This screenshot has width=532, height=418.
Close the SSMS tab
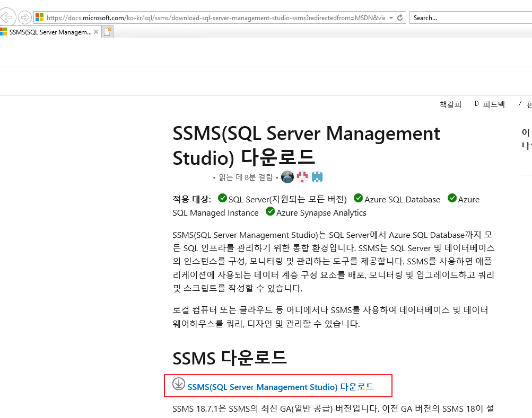click(96, 32)
